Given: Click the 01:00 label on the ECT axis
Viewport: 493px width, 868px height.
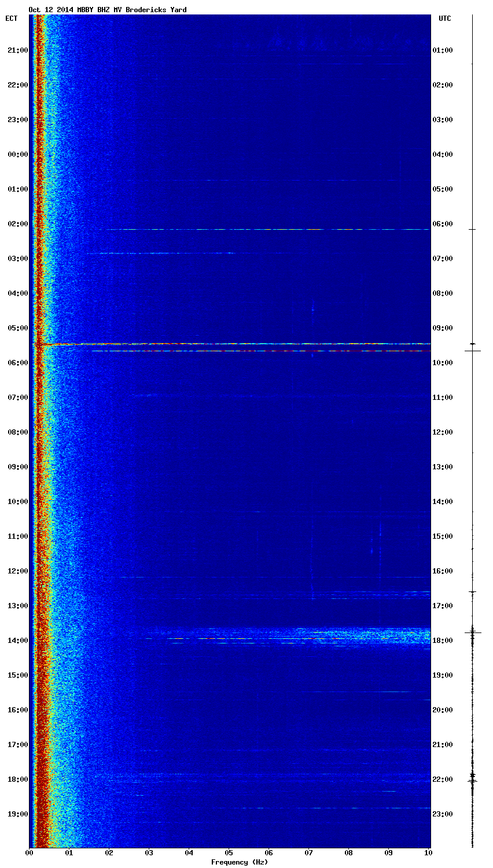Looking at the screenshot, I should (x=17, y=189).
